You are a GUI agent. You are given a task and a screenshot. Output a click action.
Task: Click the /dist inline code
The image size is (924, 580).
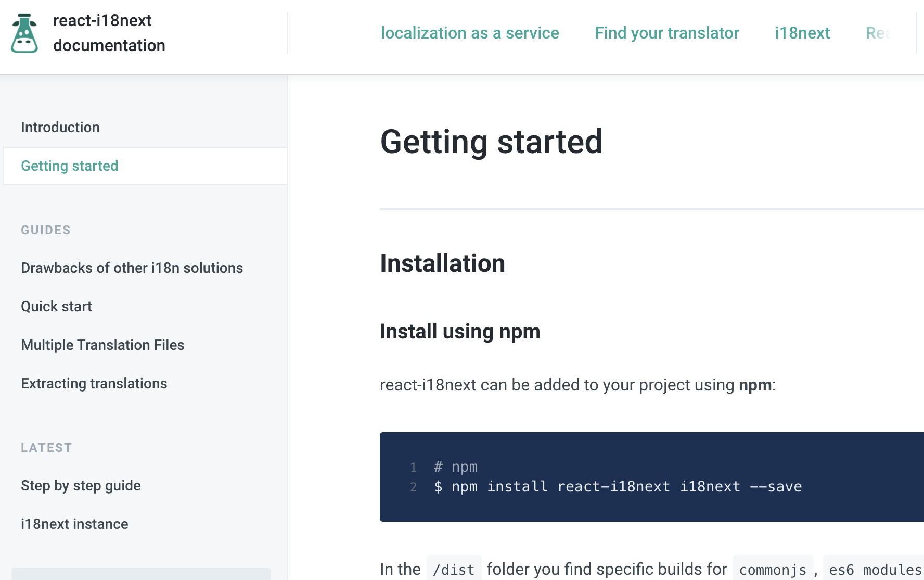[454, 570]
